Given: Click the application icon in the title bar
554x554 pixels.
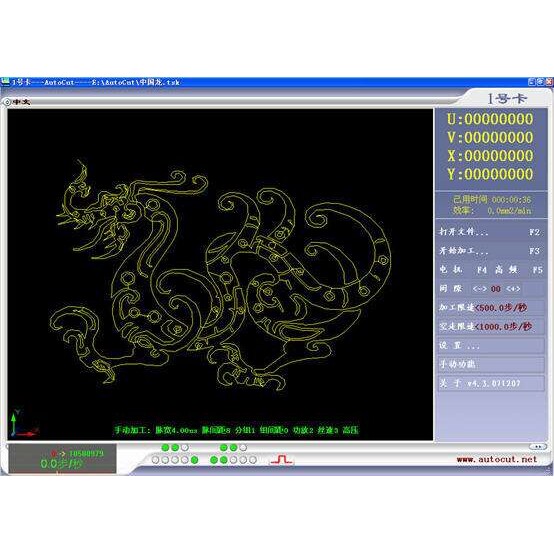Looking at the screenshot, I should (5, 82).
